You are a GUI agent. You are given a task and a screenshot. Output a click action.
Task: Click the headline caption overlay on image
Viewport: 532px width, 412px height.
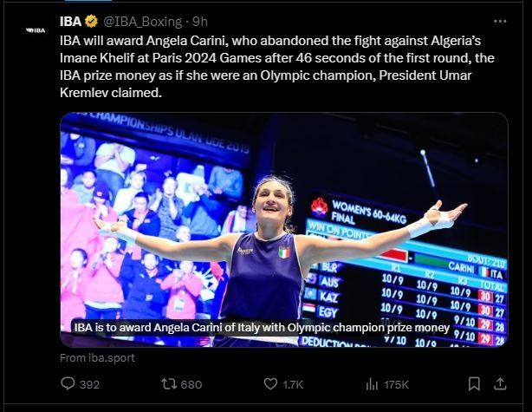point(261,328)
